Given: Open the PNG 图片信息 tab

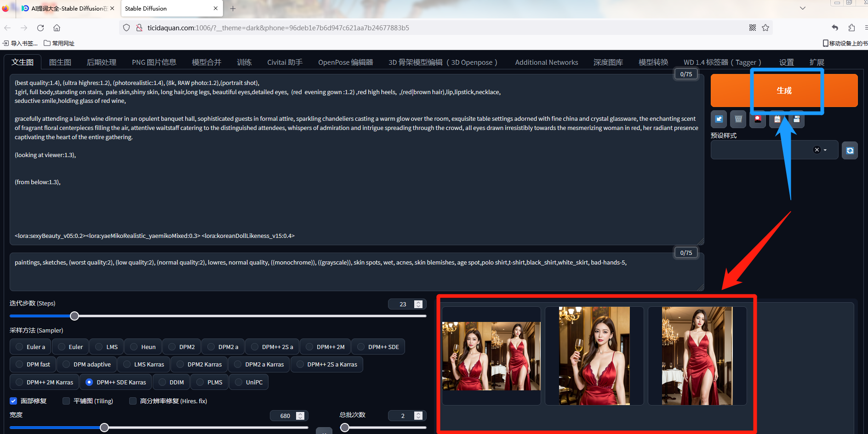Looking at the screenshot, I should 154,62.
